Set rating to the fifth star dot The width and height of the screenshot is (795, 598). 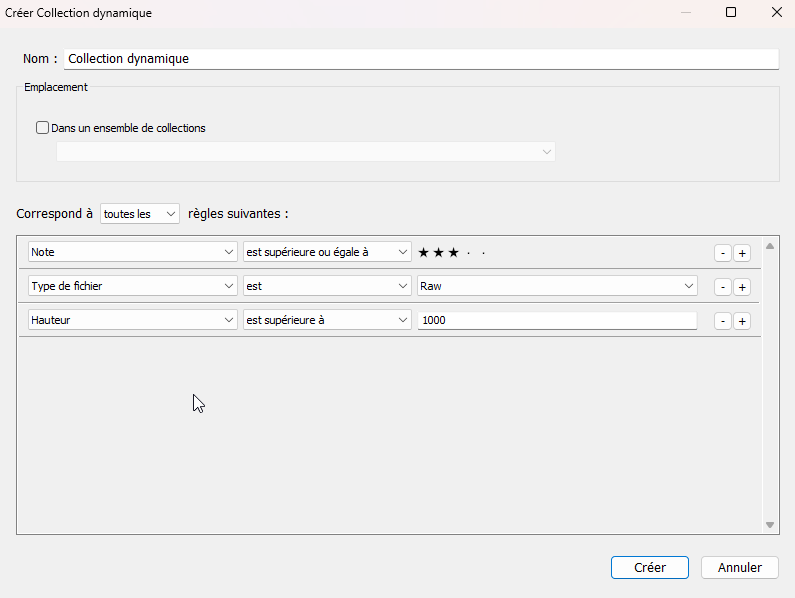point(483,253)
